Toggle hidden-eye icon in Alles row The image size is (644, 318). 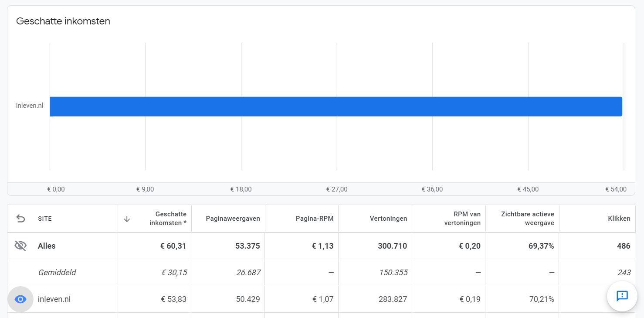click(x=20, y=246)
